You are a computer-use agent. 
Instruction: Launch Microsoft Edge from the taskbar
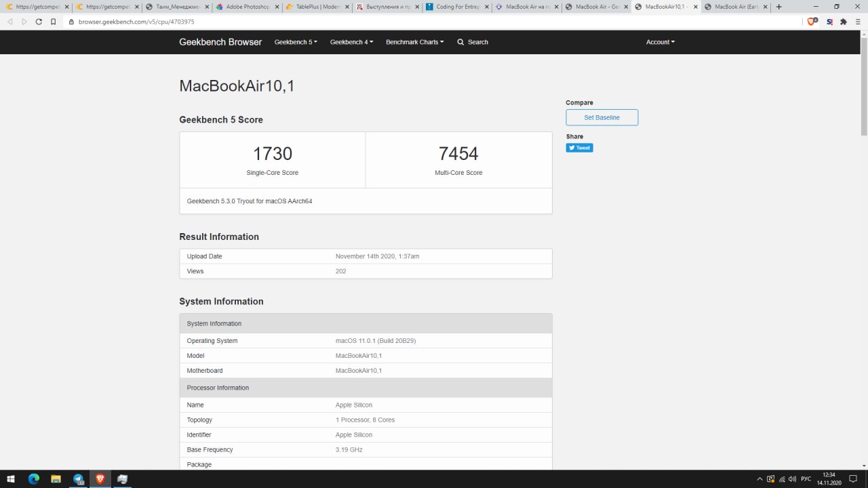[x=34, y=479]
